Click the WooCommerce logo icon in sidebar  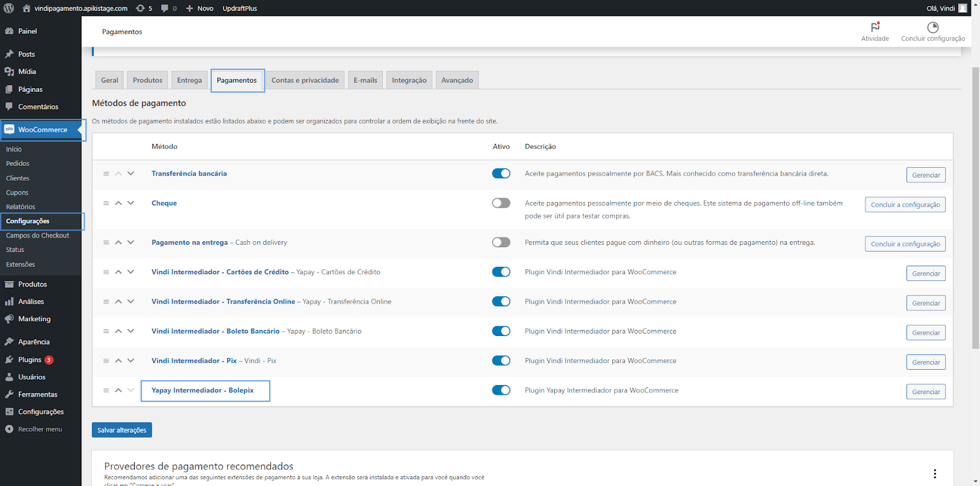pos(9,130)
